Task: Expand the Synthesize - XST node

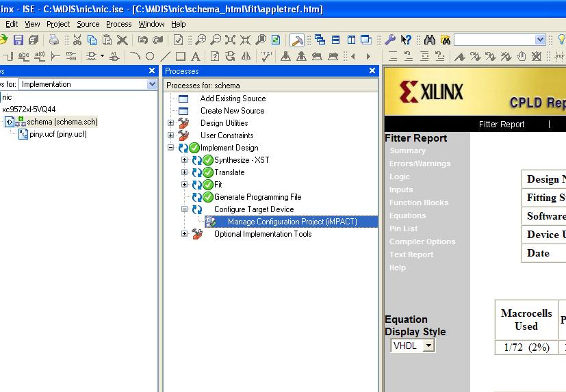Action: (x=185, y=160)
